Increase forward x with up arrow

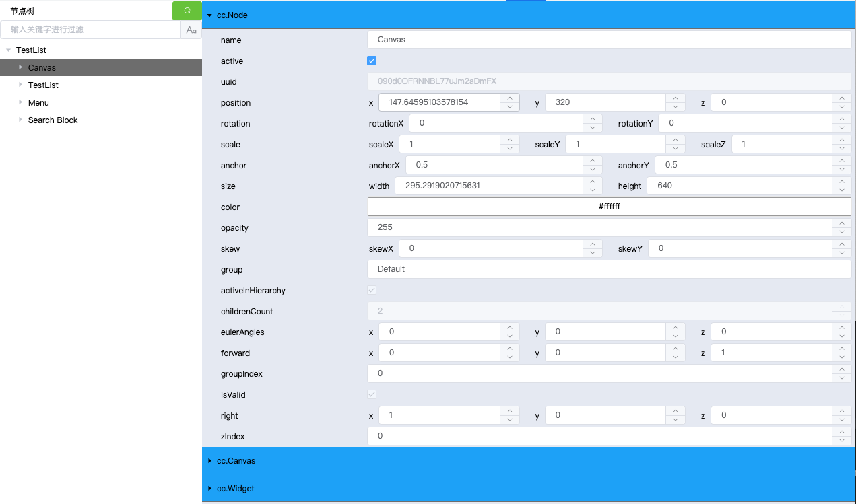point(510,349)
